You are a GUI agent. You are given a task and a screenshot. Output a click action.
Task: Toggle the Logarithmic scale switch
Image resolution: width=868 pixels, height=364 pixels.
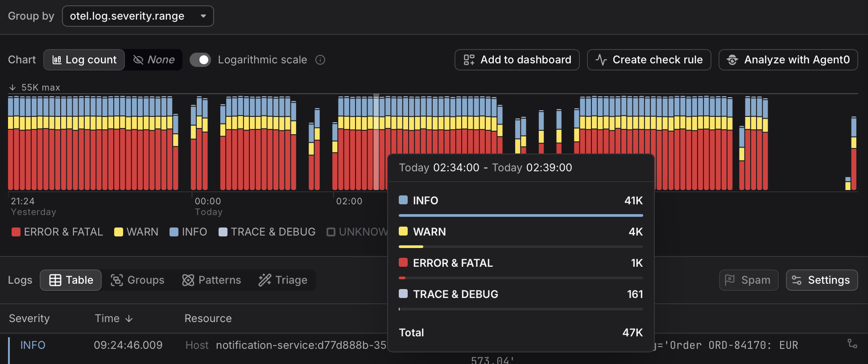(x=200, y=60)
